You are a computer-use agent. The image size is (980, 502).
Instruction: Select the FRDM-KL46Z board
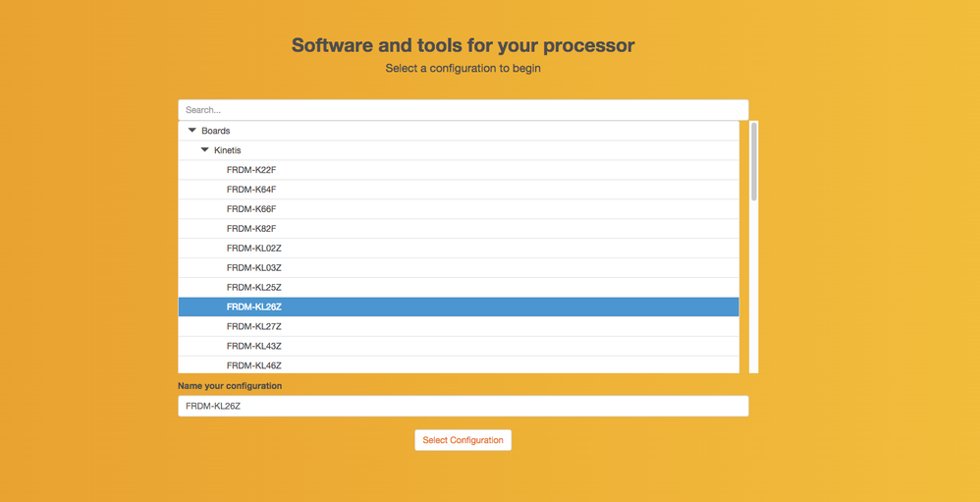(x=253, y=365)
